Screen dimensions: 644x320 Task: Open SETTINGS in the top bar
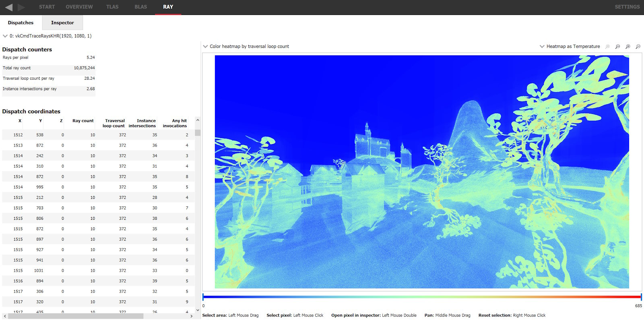point(627,7)
